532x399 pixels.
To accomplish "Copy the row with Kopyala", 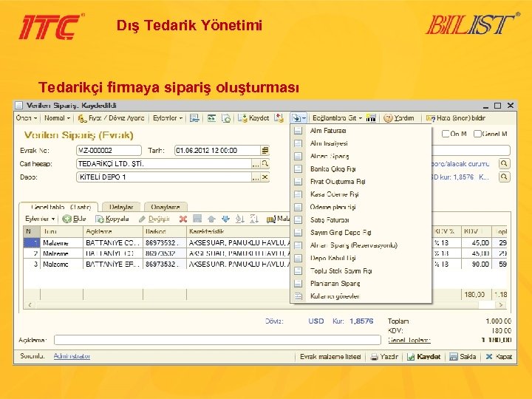I will [x=112, y=219].
